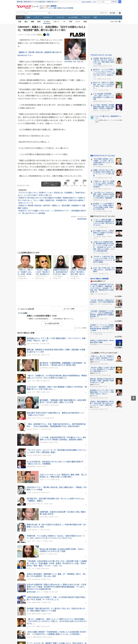138x644 pixels.
Task: Tick the コメント非表示 checkbox
Action: tap(75, 328)
